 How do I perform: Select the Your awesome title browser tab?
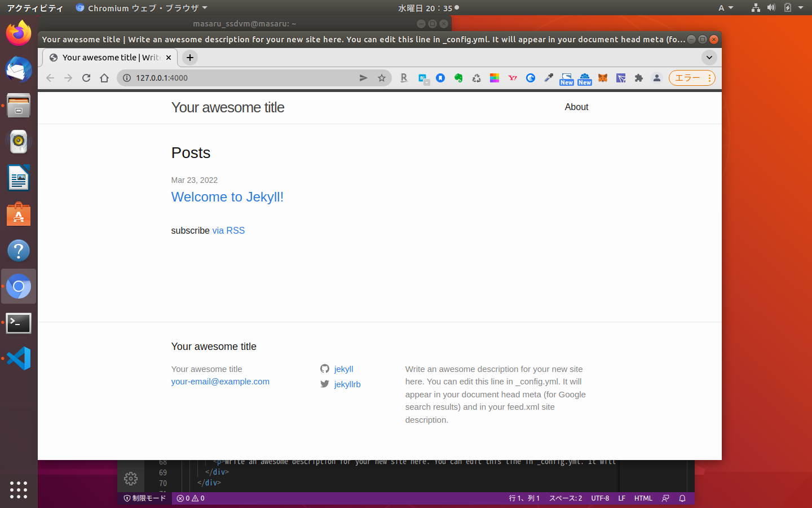point(107,58)
